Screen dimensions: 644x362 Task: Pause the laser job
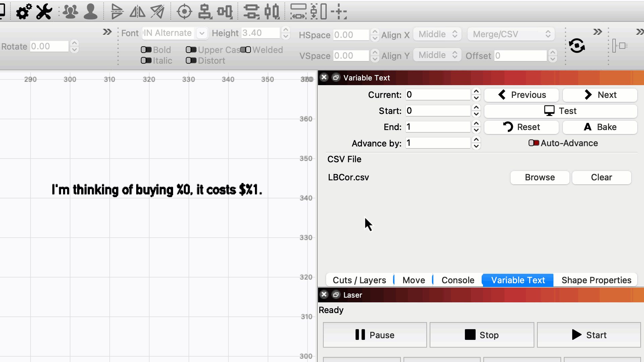point(375,335)
